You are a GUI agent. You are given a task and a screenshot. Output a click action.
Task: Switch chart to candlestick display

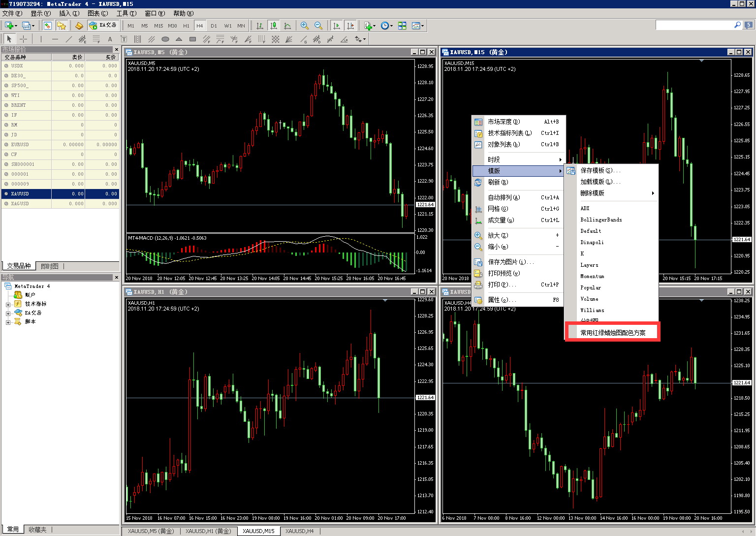[x=274, y=26]
